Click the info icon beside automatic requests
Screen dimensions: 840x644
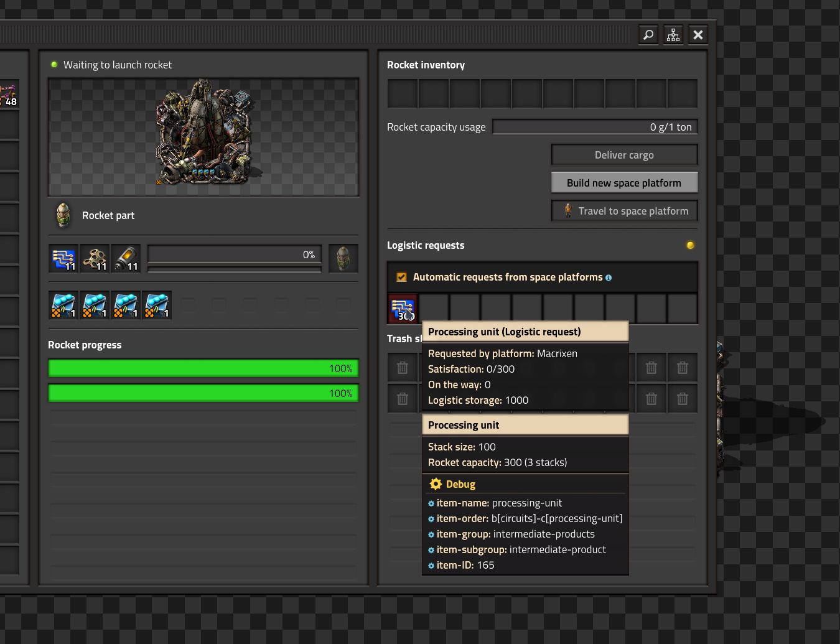[x=609, y=278]
